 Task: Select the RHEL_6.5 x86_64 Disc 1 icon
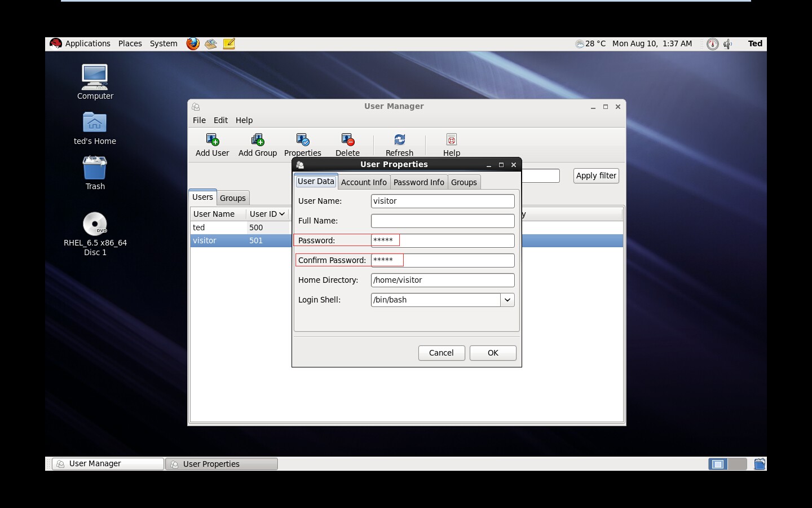click(x=95, y=234)
